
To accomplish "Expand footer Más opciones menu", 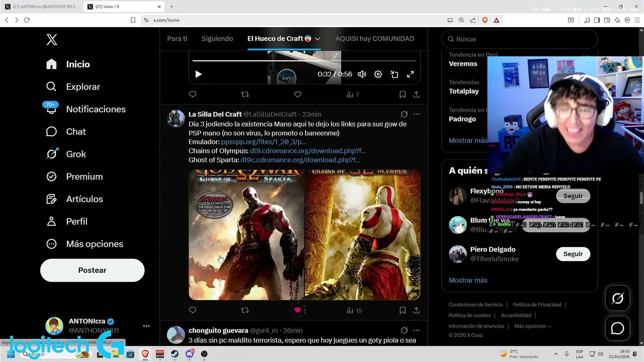I will [x=533, y=326].
